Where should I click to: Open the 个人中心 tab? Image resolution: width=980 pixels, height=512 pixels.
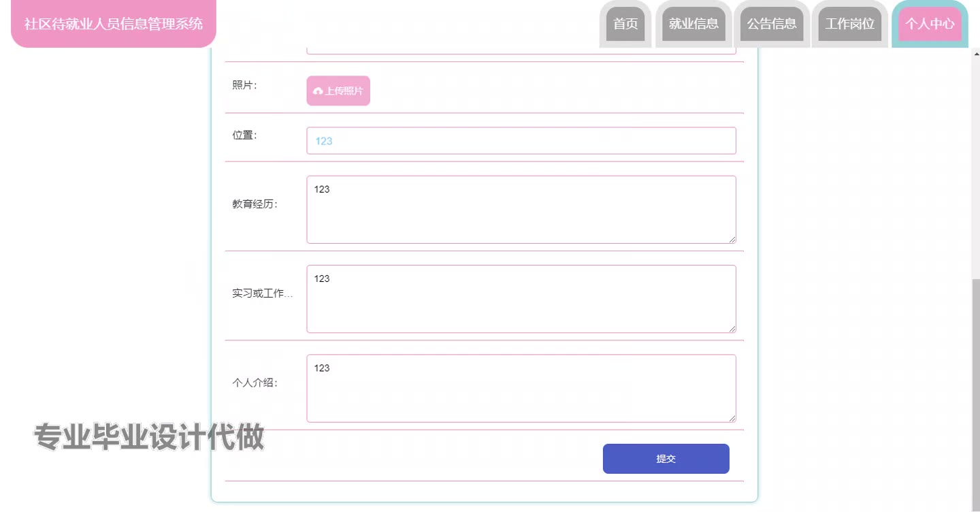click(x=930, y=24)
